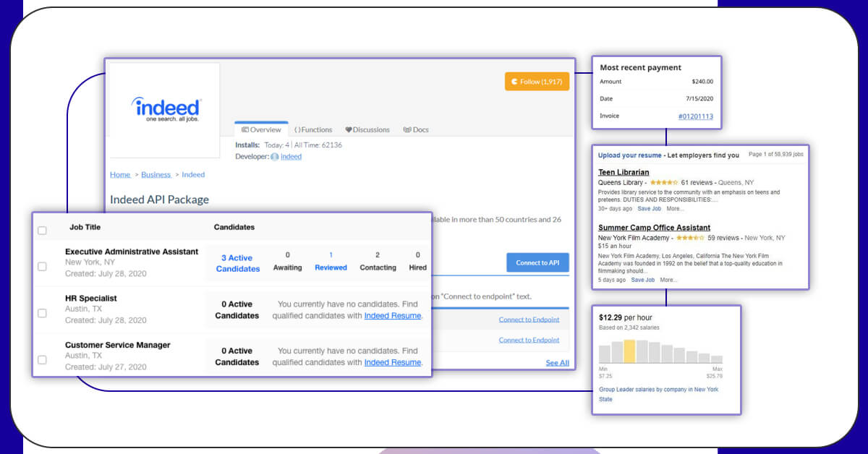868x454 pixels.
Task: Open the Overview tab
Action: point(261,129)
